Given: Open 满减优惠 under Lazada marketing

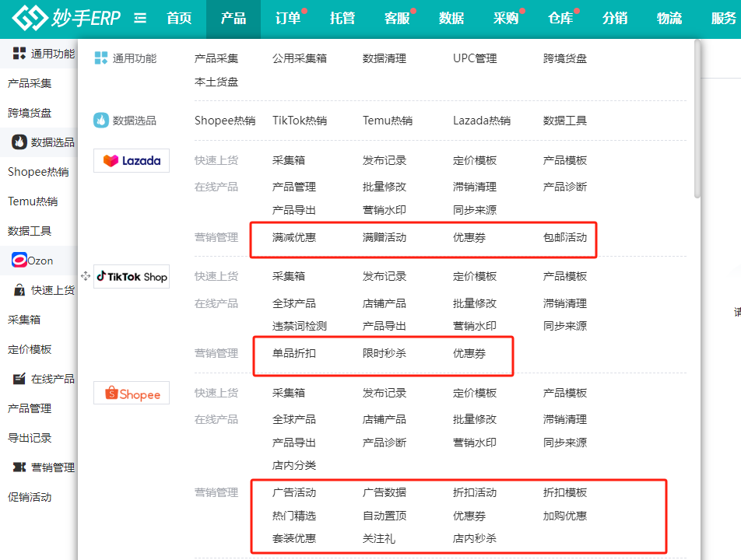Looking at the screenshot, I should 294,237.
